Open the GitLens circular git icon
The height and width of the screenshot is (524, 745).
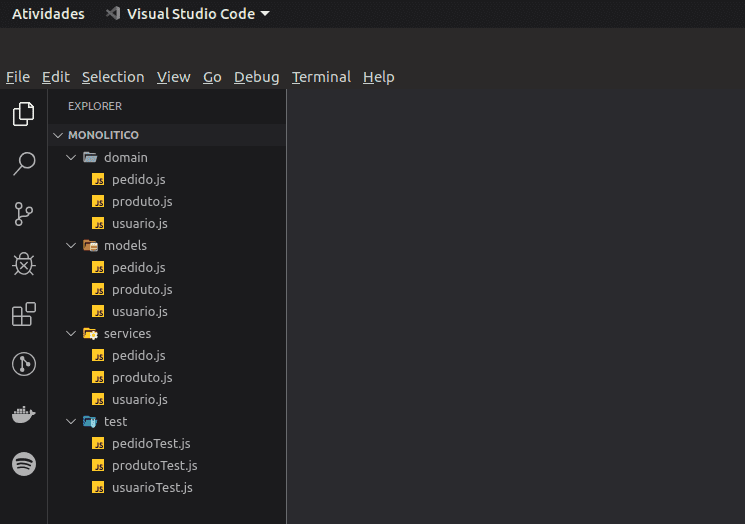tap(24, 364)
